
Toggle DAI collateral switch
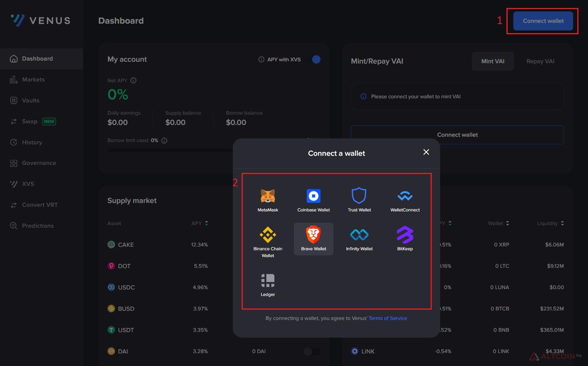point(312,351)
